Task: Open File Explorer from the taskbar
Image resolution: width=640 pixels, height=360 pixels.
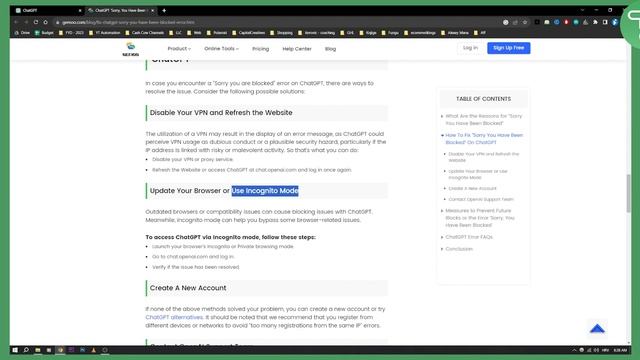Action: click(x=38, y=350)
